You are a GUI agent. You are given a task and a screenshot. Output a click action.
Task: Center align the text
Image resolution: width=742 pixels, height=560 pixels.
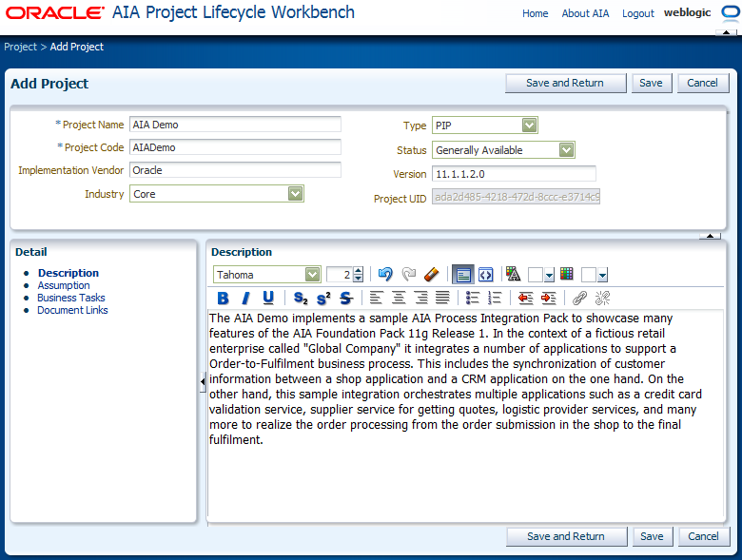(399, 298)
